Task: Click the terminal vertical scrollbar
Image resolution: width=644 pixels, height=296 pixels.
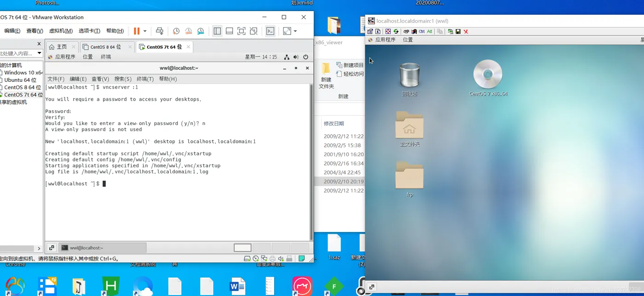Action: 311,162
